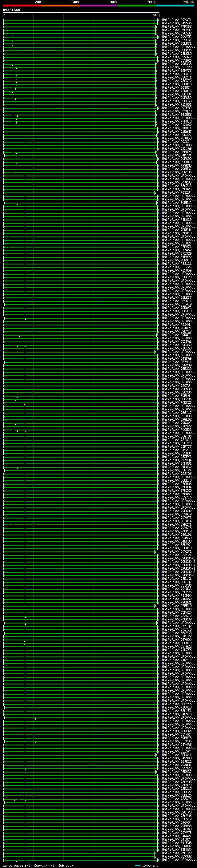
Task: Select the UniRef100_A5AVM2 entry
Action: [177, 30]
